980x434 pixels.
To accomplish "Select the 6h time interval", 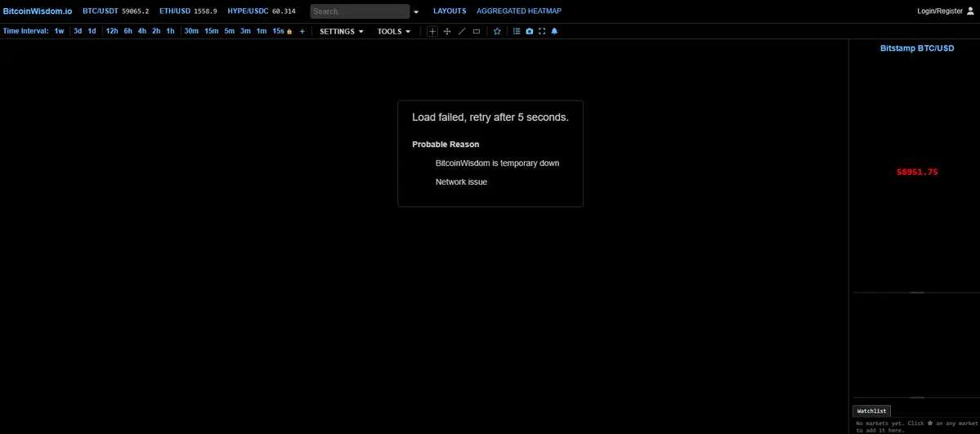I will (x=128, y=31).
